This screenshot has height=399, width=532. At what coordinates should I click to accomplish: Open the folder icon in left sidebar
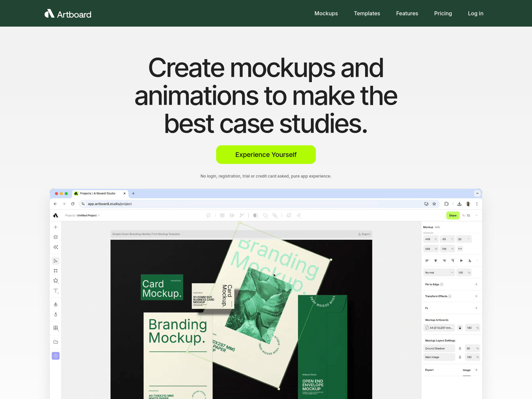pos(56,342)
